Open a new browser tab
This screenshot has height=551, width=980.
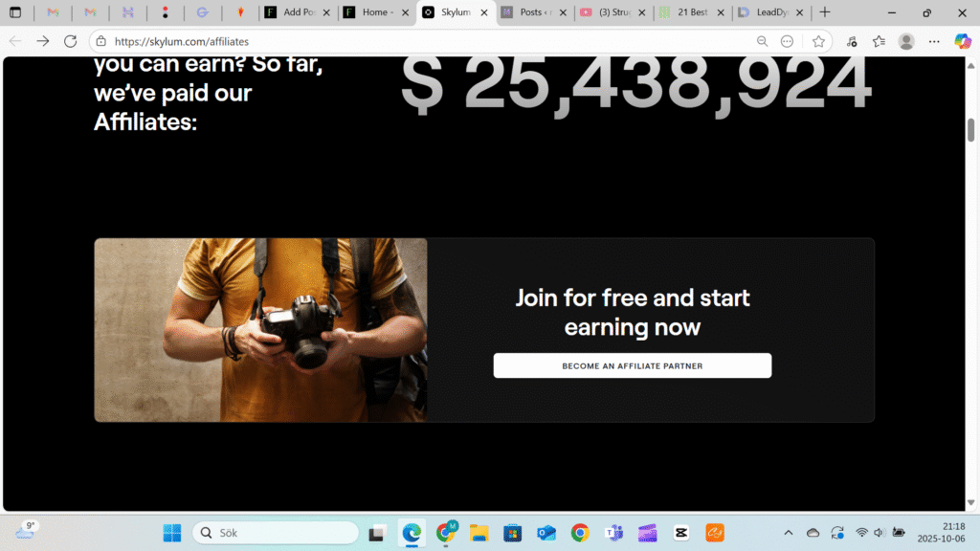pos(825,11)
